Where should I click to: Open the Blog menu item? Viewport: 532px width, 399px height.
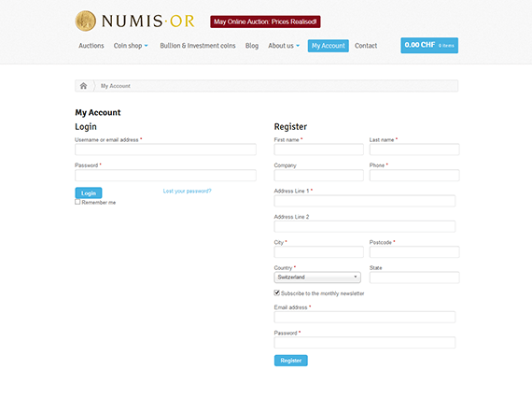click(252, 46)
